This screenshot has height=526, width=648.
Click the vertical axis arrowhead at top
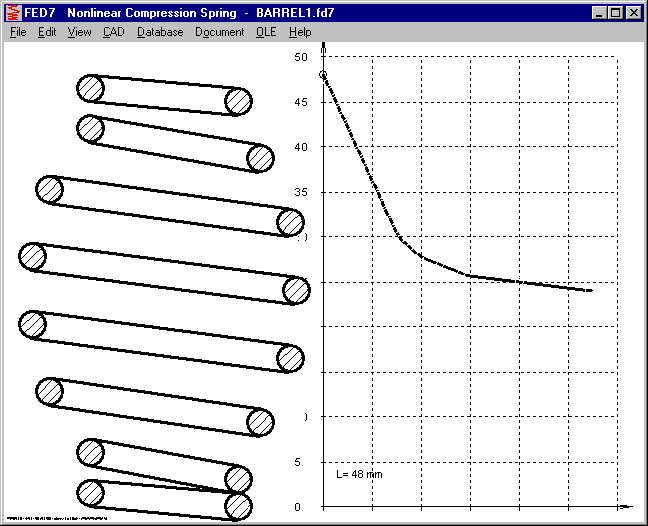tap(323, 47)
